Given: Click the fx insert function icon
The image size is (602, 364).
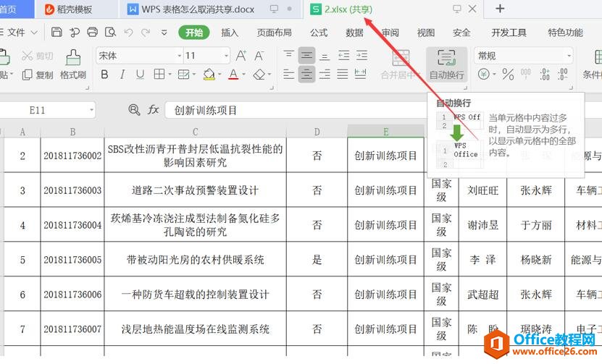Looking at the screenshot, I should pyautogui.click(x=153, y=110).
